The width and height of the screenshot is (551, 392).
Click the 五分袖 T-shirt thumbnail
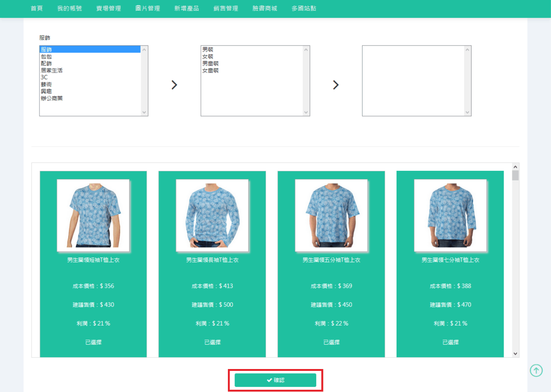click(331, 215)
